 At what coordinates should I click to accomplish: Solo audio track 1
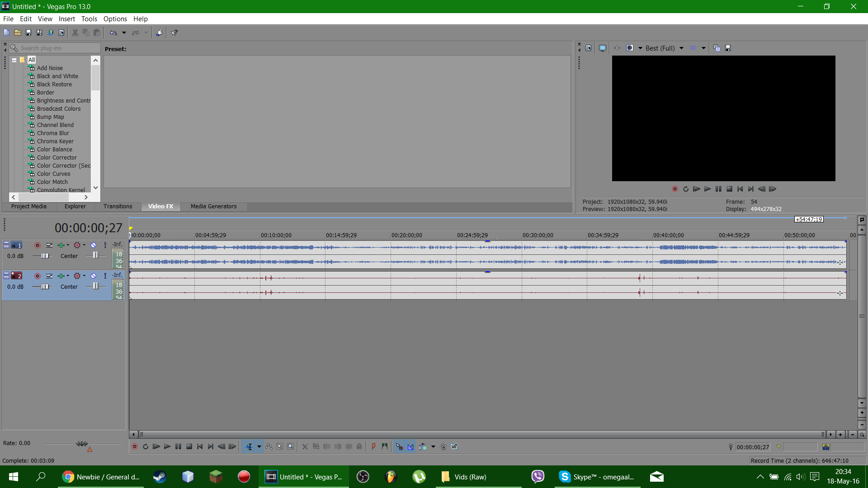[x=105, y=245]
